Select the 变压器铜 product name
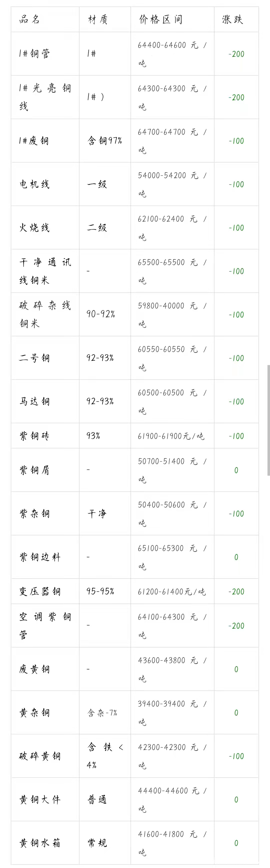Viewport: 270px width, 868px height. [40, 591]
